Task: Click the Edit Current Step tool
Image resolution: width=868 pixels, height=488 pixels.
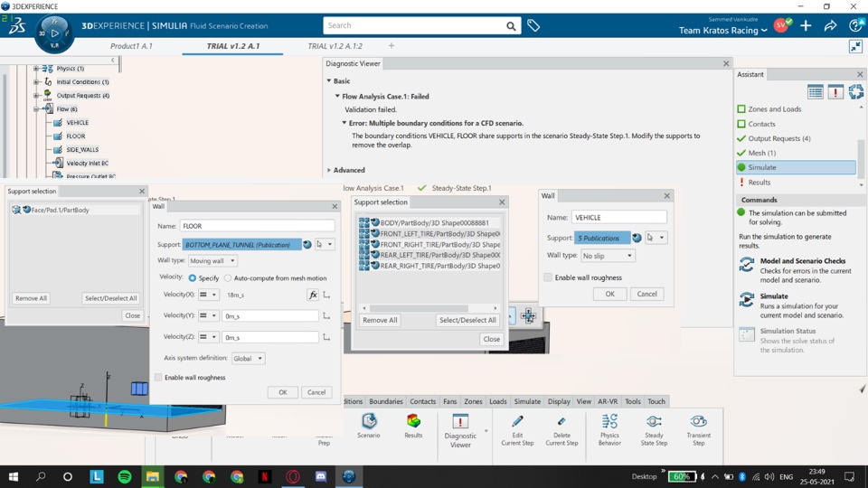Action: click(x=517, y=430)
